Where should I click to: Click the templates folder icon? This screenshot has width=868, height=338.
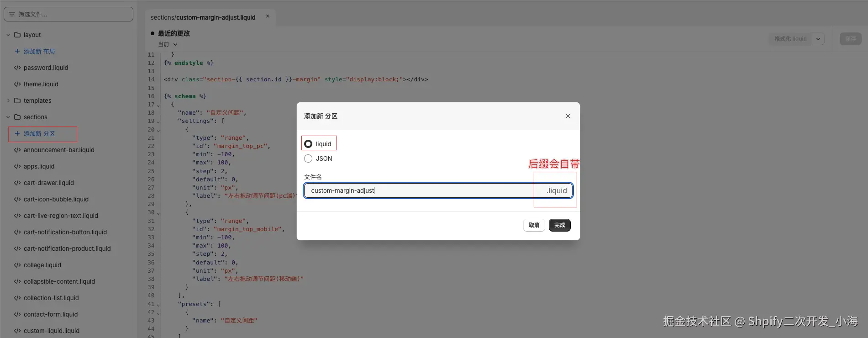pyautogui.click(x=17, y=100)
